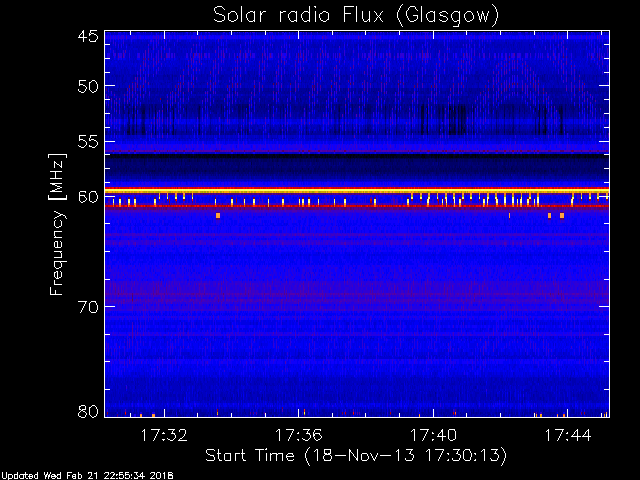Click the 17:44 time tick label
640x480 pixels.
[x=568, y=436]
